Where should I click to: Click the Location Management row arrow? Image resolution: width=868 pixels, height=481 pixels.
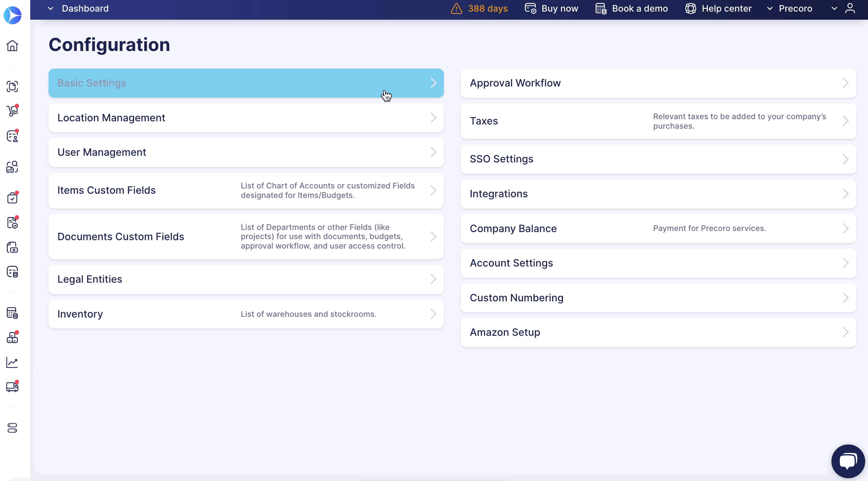[x=433, y=118]
